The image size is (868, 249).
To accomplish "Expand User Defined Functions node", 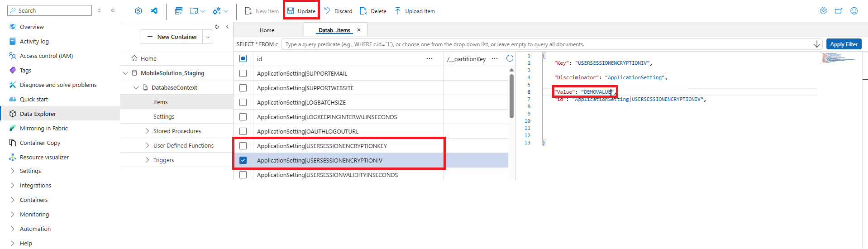I will pos(147,145).
